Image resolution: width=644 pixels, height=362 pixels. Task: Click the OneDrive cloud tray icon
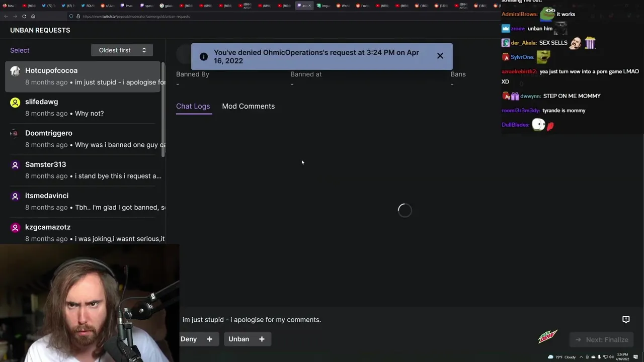(x=593, y=357)
